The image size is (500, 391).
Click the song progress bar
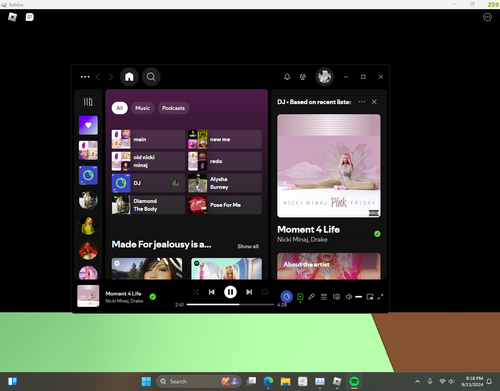click(230, 304)
